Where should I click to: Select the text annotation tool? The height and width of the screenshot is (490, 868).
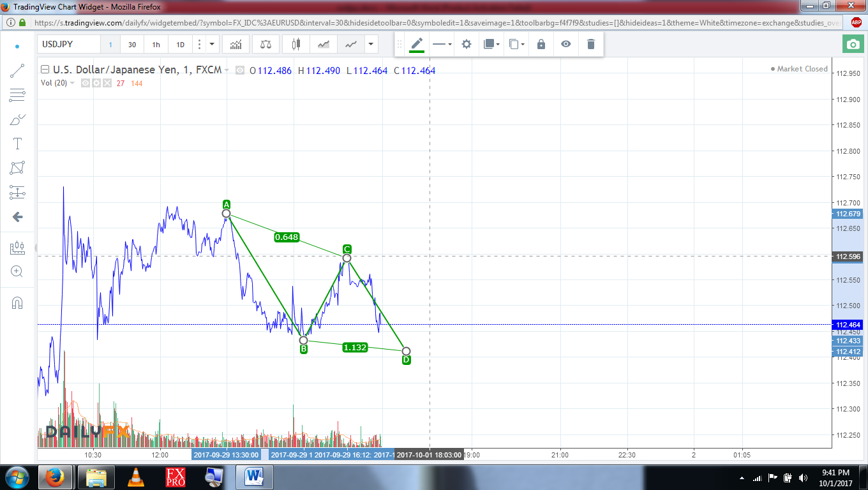point(17,144)
